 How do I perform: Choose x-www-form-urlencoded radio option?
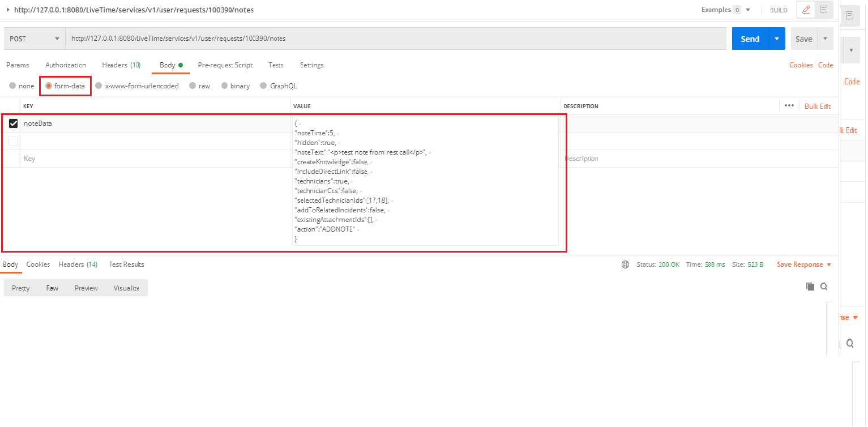pyautogui.click(x=99, y=86)
